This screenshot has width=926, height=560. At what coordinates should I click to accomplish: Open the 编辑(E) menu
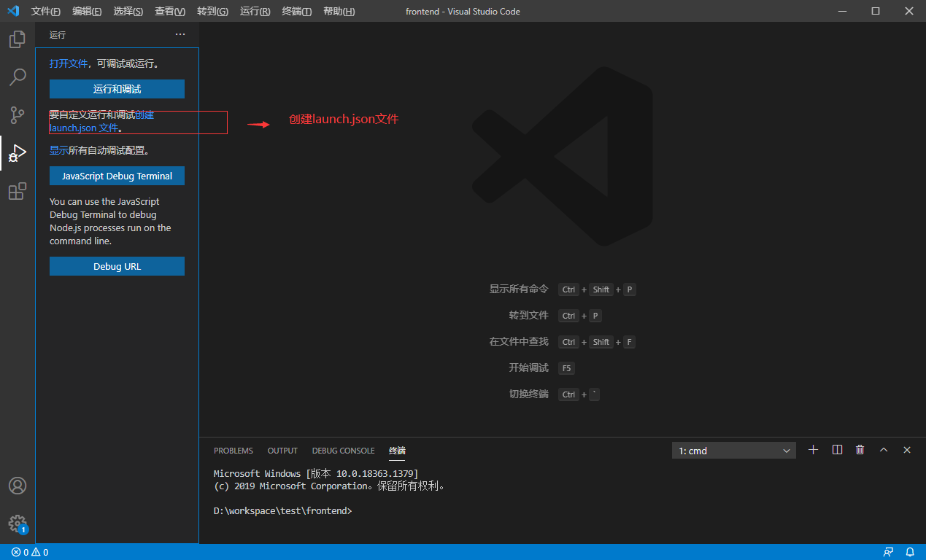pos(88,12)
